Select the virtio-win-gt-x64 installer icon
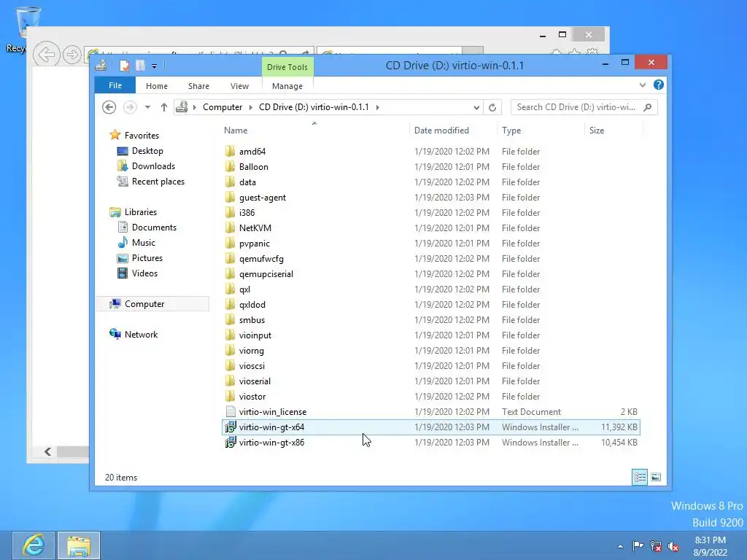The height and width of the screenshot is (560, 747). point(230,427)
